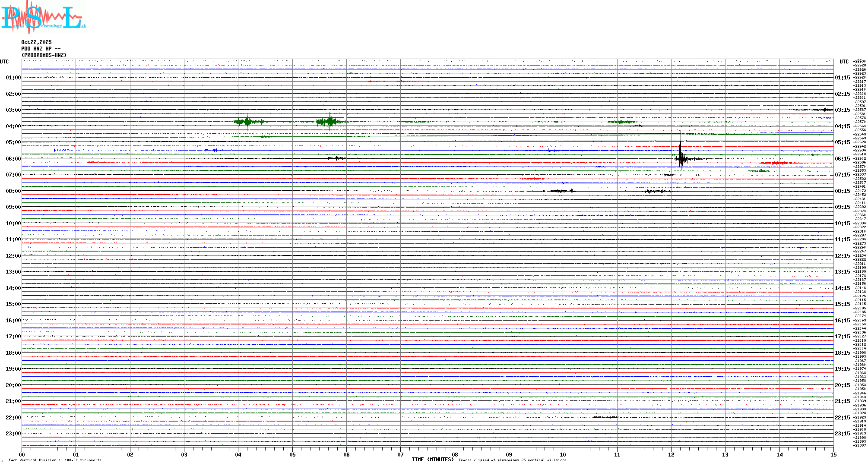Click the PSL Seismology Lab logo
The width and height of the screenshot is (868, 466).
[x=43, y=17]
